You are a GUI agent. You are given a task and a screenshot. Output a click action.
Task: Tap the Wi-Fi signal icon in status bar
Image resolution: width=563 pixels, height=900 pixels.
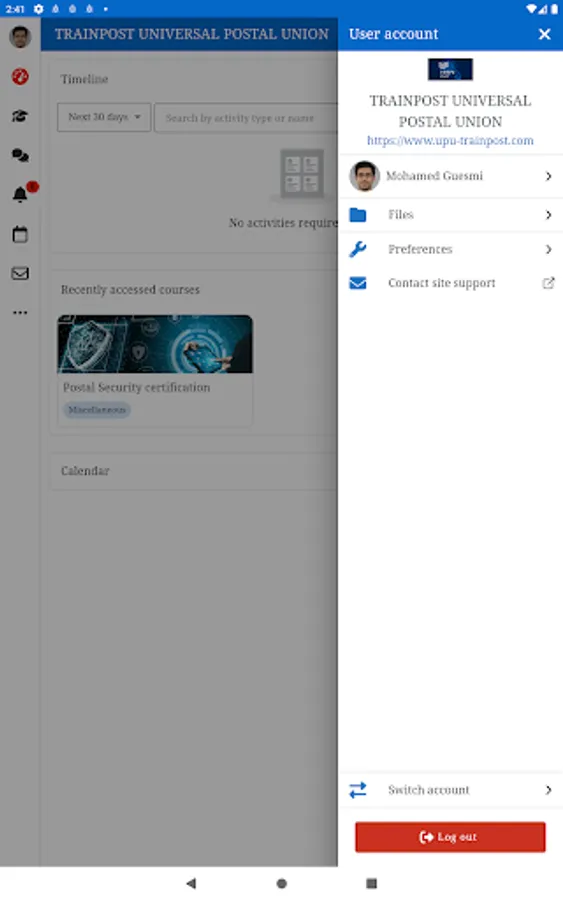click(531, 9)
